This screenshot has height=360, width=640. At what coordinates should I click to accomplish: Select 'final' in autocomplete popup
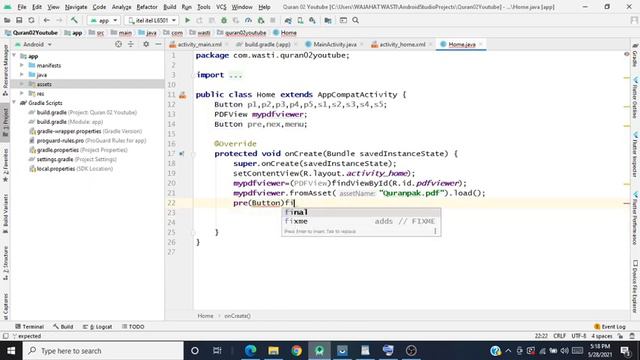point(361,212)
